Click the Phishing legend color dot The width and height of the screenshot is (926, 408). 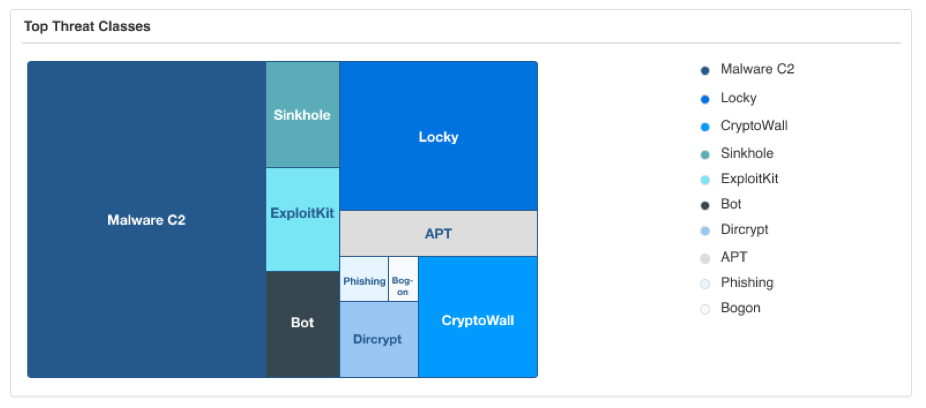tap(705, 284)
